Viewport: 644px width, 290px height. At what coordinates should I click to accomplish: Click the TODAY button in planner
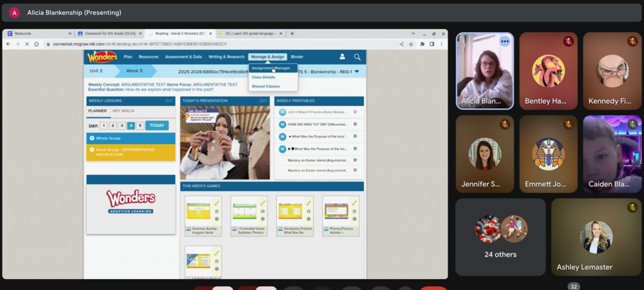pos(156,125)
